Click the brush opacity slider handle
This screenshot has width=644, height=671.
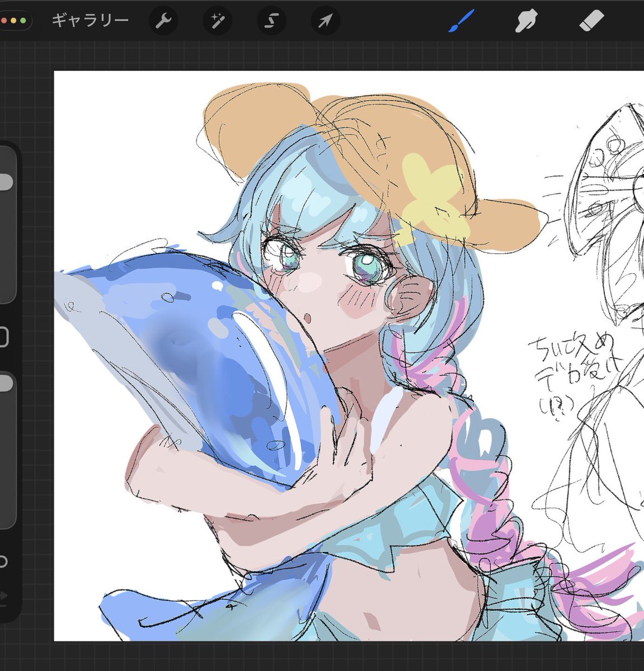coord(5,384)
